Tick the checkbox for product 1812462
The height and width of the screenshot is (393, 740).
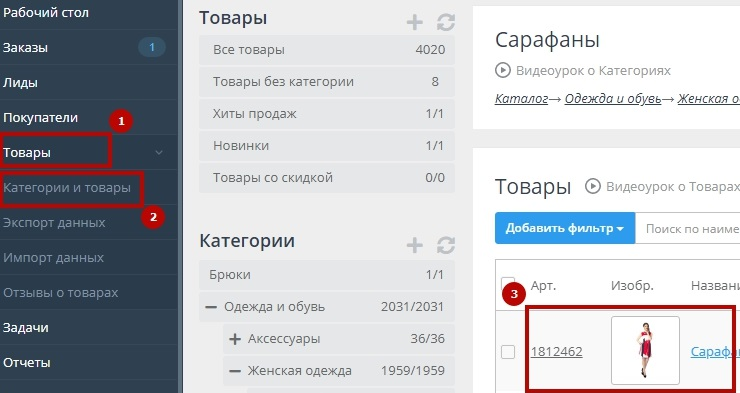click(508, 351)
